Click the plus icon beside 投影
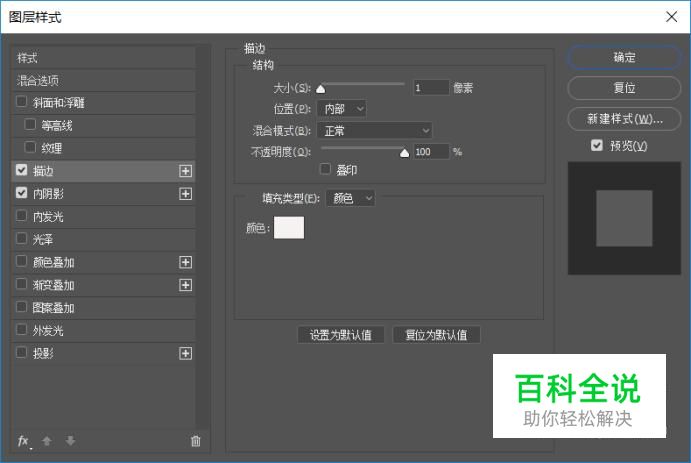Image resolution: width=691 pixels, height=463 pixels. pyautogui.click(x=186, y=353)
